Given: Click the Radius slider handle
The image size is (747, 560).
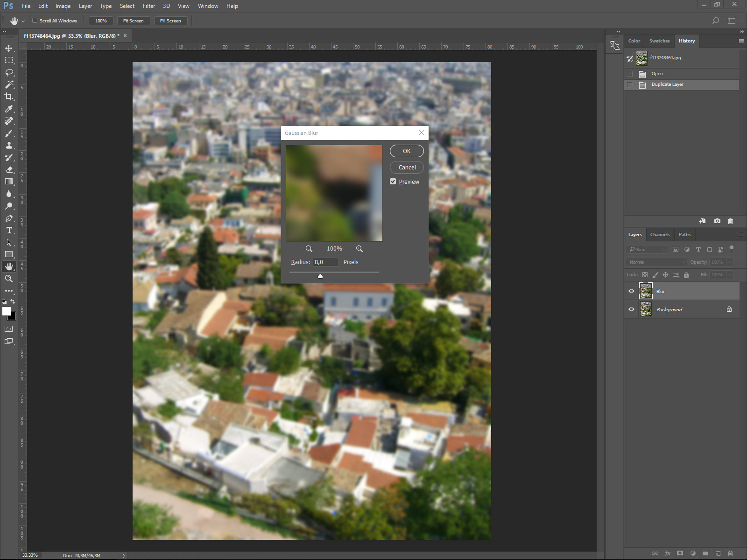Looking at the screenshot, I should (x=320, y=276).
